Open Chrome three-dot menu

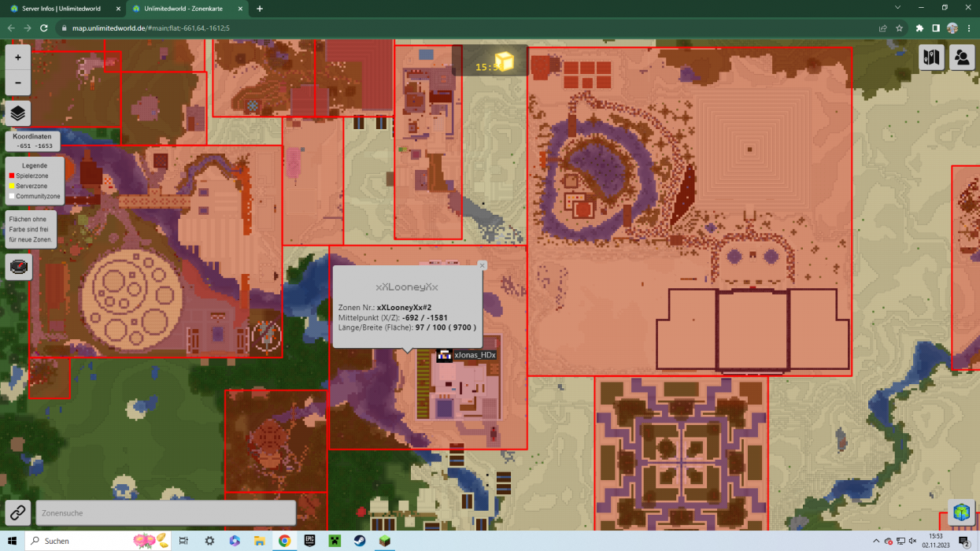(969, 28)
